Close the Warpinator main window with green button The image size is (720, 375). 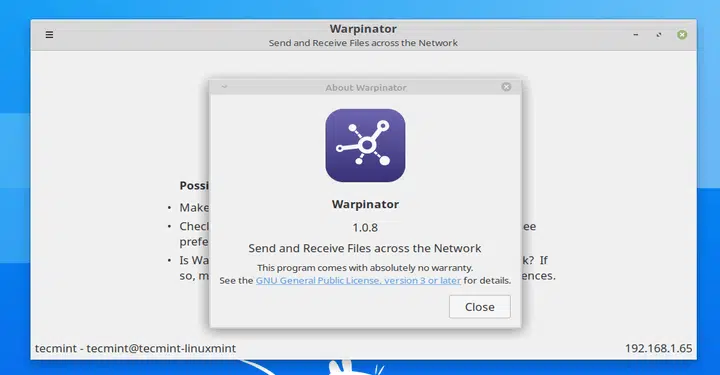tap(682, 35)
